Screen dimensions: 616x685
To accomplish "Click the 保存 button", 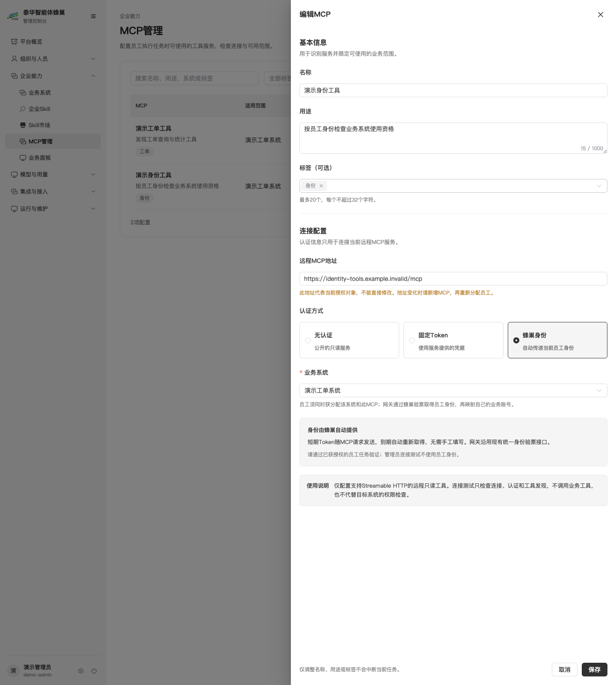I will tap(595, 670).
